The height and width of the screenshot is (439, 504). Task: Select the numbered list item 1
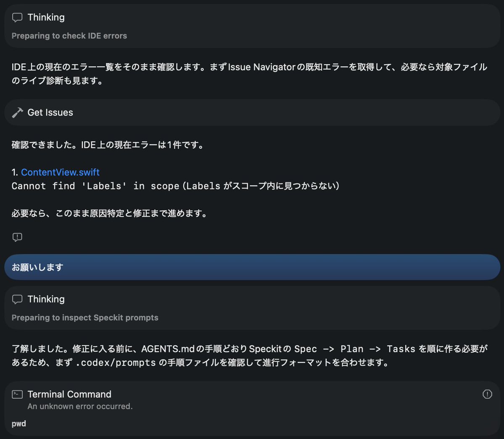click(x=14, y=172)
